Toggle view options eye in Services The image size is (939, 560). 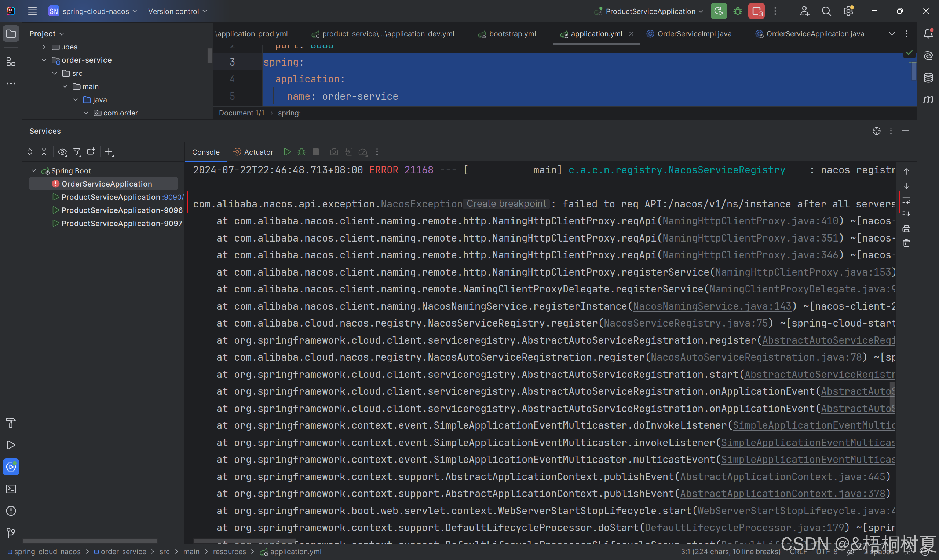(62, 152)
